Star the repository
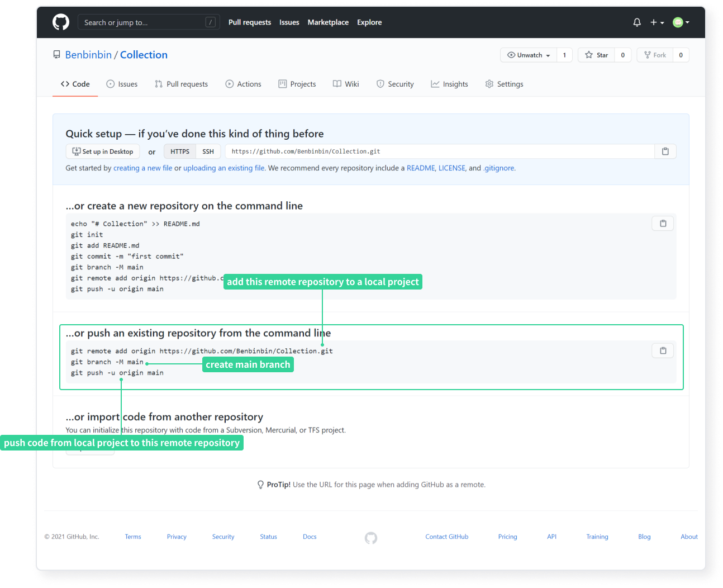 click(597, 55)
